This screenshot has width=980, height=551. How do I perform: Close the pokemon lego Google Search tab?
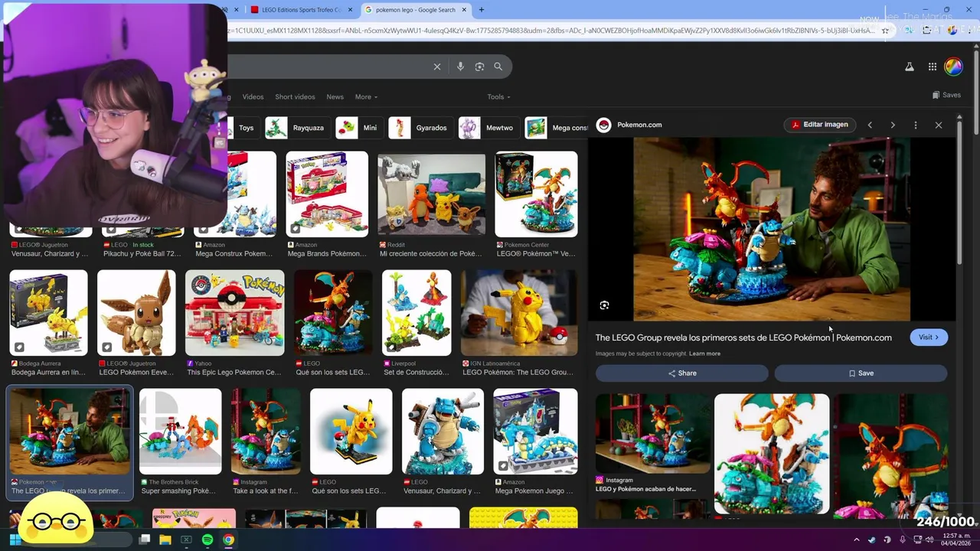click(464, 10)
